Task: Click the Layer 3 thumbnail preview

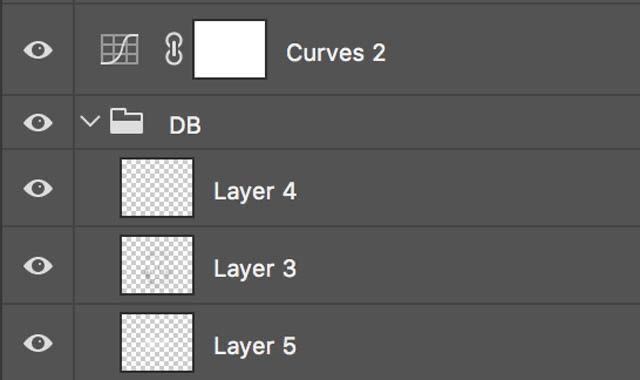Action: coord(157,265)
